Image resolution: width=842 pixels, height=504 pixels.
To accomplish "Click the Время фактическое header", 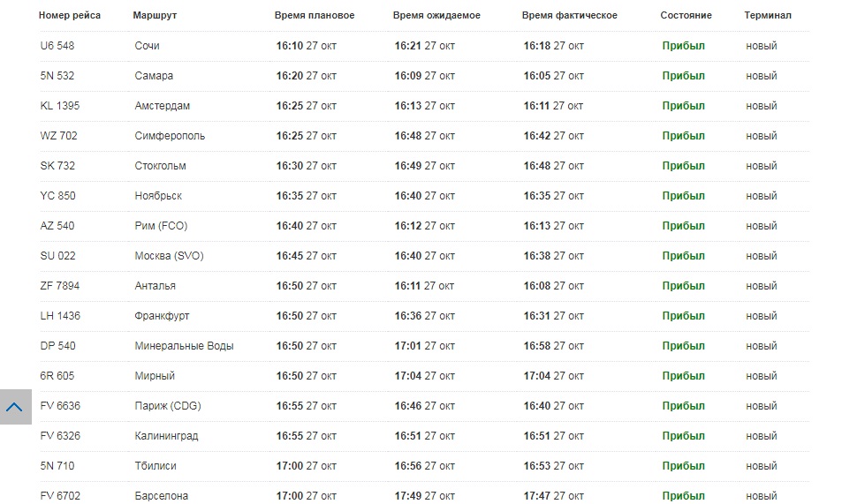I will pos(570,16).
